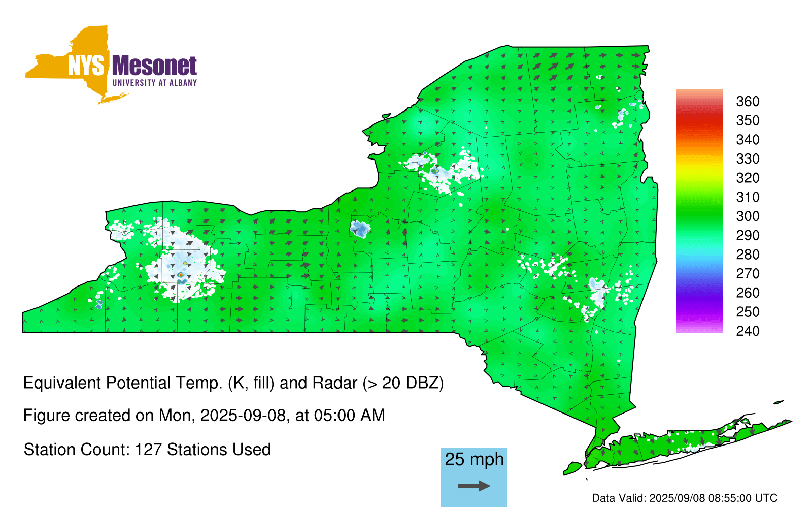Click the 'University at Albany' text
The height and width of the screenshot is (508, 812).
tap(154, 83)
